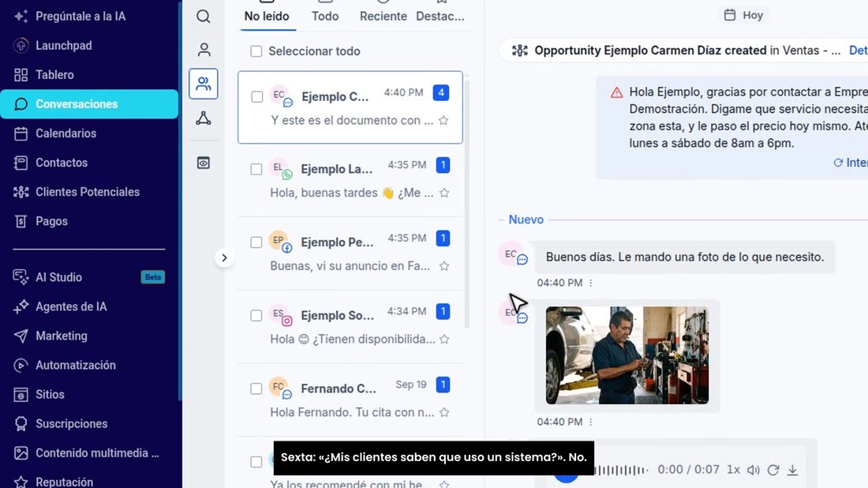The image size is (868, 488).
Task: Star the Ejemplo Pe... conversation
Action: 444,266
